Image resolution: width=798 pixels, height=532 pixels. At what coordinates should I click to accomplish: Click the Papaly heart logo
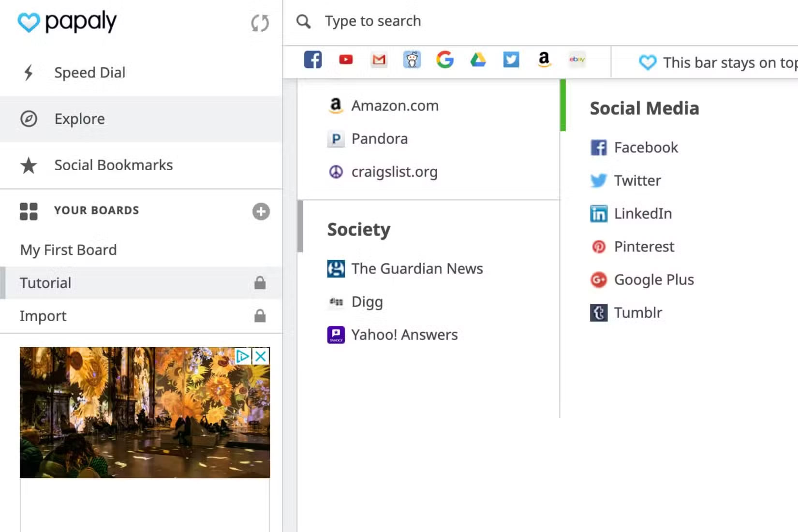pos(28,22)
